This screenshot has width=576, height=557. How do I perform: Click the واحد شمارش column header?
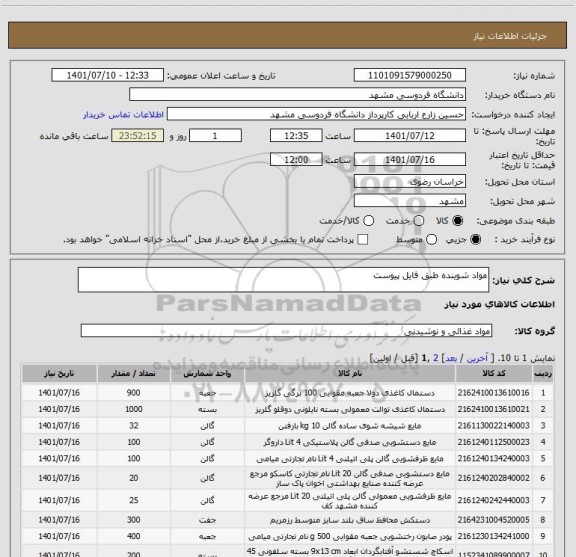click(207, 374)
